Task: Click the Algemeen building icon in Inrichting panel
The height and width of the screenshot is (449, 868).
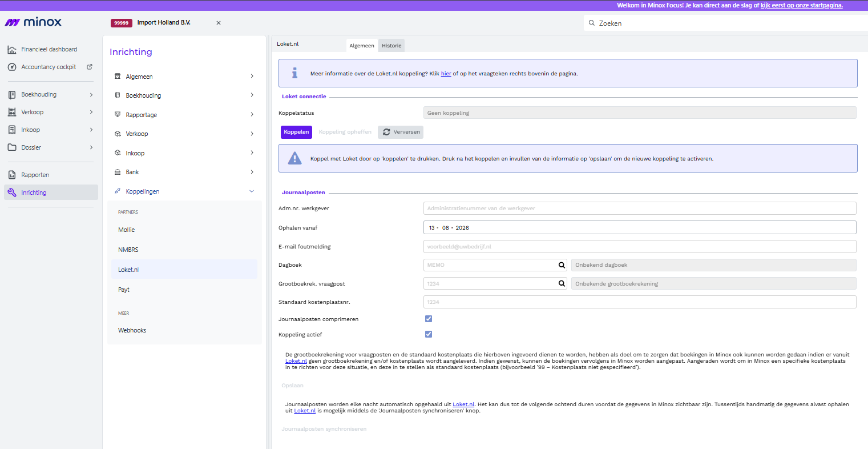Action: (118, 77)
